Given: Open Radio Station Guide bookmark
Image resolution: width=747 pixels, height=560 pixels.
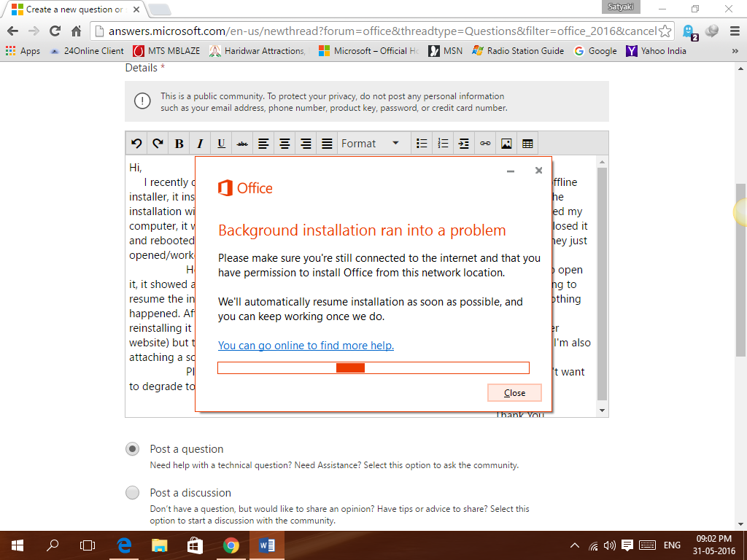Looking at the screenshot, I should tap(518, 51).
